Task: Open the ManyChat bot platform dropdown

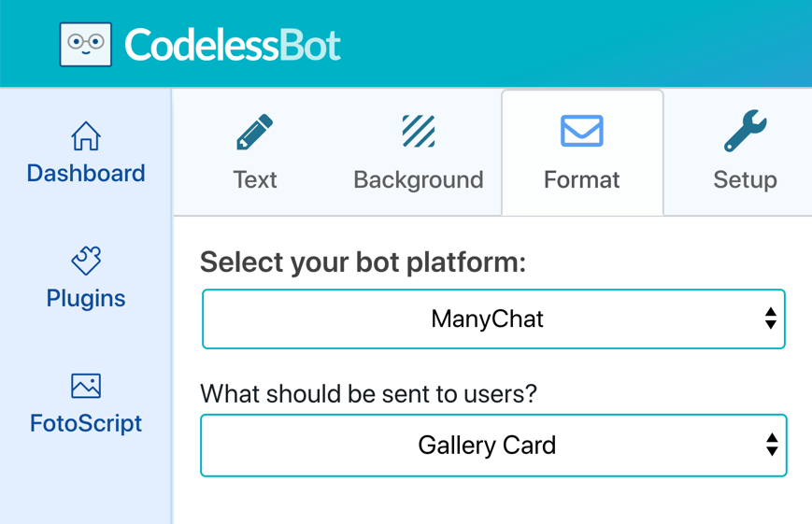Action: (493, 319)
